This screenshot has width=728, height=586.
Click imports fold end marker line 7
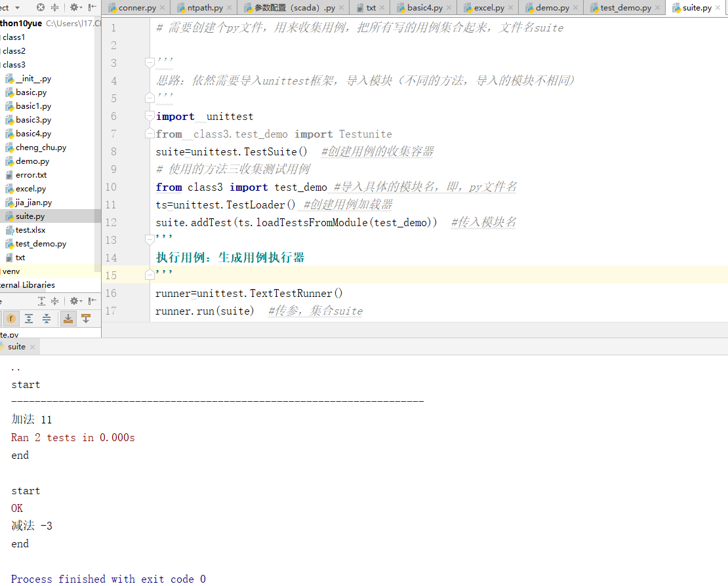[x=150, y=134]
